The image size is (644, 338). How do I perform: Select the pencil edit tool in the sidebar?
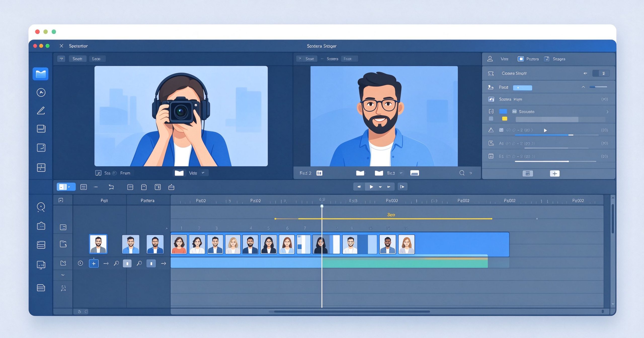(x=41, y=111)
